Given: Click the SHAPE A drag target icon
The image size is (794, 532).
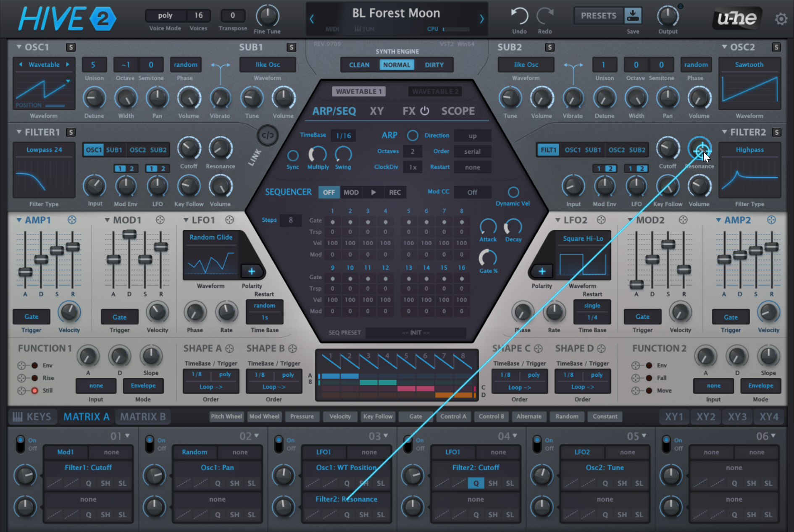Looking at the screenshot, I should (229, 349).
